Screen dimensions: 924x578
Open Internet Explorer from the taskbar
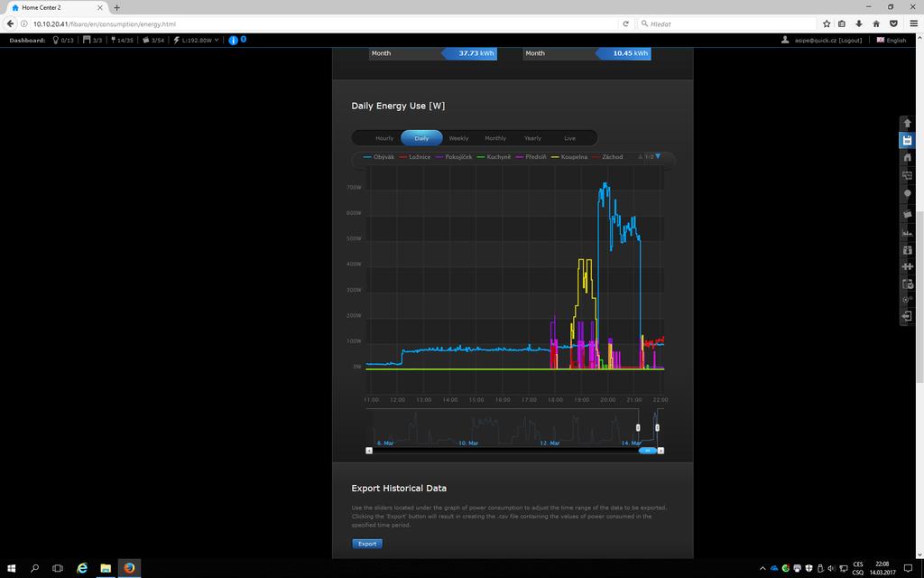pos(82,569)
